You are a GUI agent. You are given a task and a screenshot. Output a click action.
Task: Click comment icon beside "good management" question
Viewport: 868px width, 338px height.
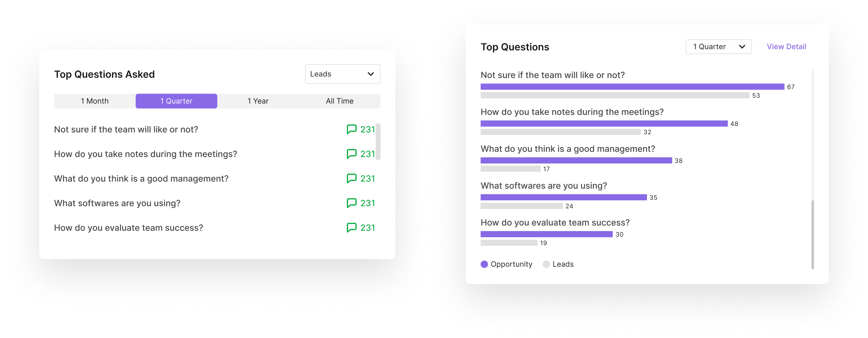351,179
